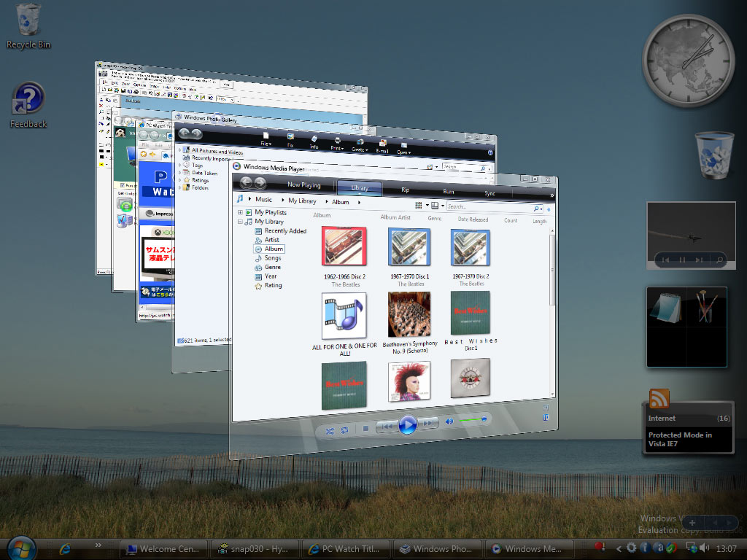Select Recently Added in the library tree

click(285, 231)
